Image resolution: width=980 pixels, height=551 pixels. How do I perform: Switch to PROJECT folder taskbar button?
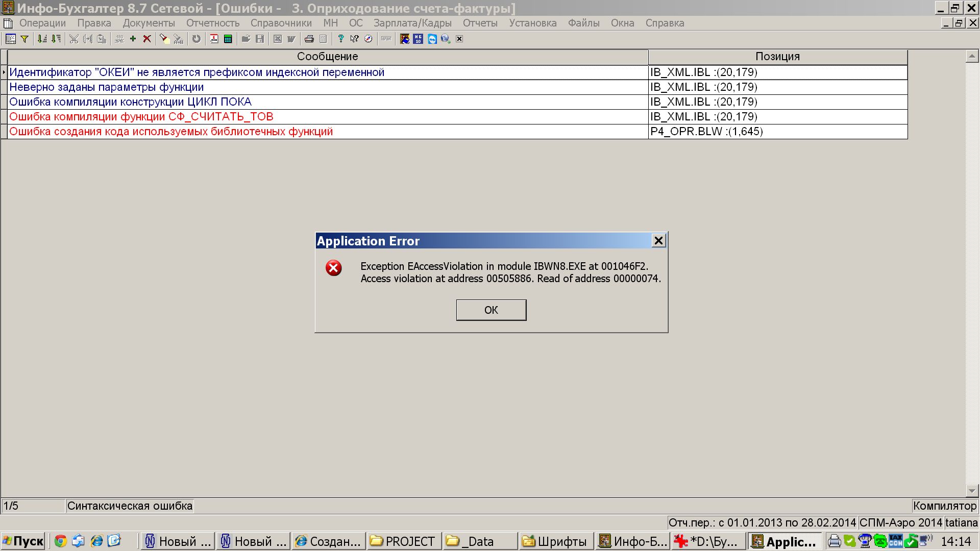404,541
